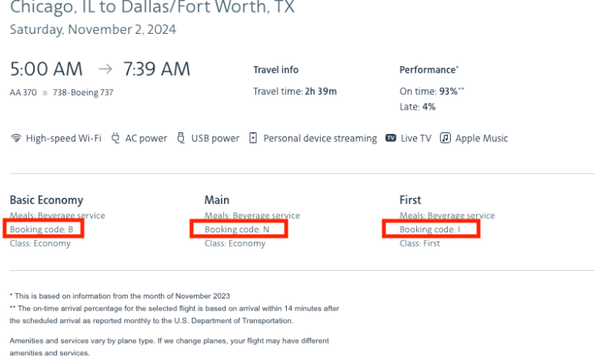This screenshot has width=607, height=364.
Task: Click the Apple Music note icon
Action: tap(445, 139)
